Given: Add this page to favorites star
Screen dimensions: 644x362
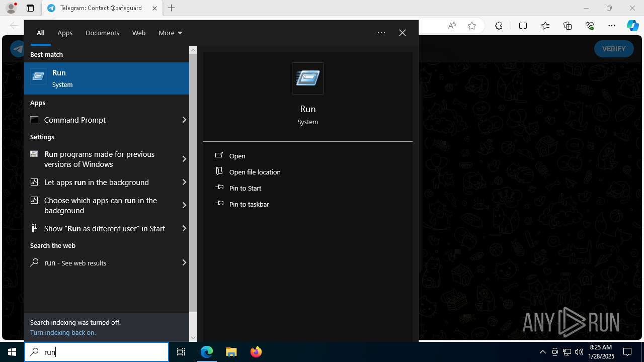Looking at the screenshot, I should [x=472, y=26].
